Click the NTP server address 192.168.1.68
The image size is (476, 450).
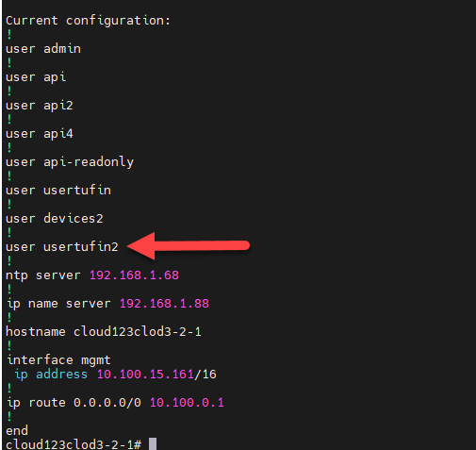(134, 275)
